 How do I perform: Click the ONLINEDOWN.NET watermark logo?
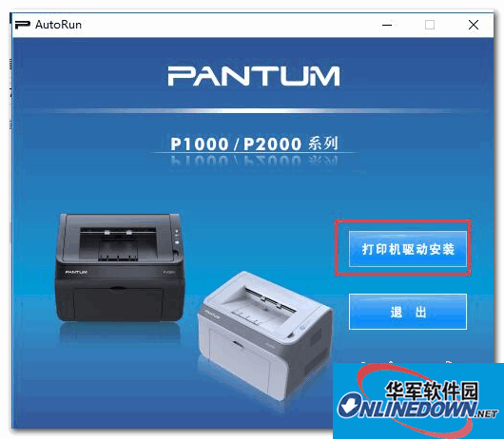click(417, 408)
